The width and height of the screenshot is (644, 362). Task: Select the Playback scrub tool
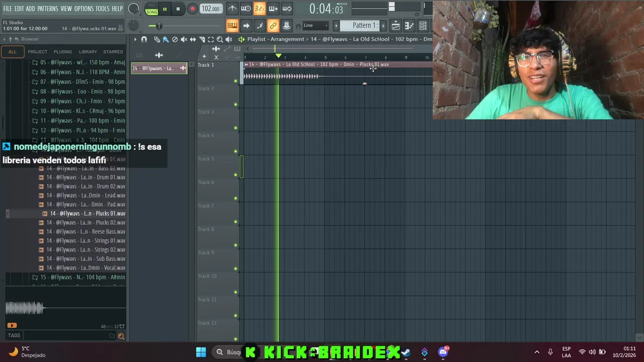pos(229,39)
